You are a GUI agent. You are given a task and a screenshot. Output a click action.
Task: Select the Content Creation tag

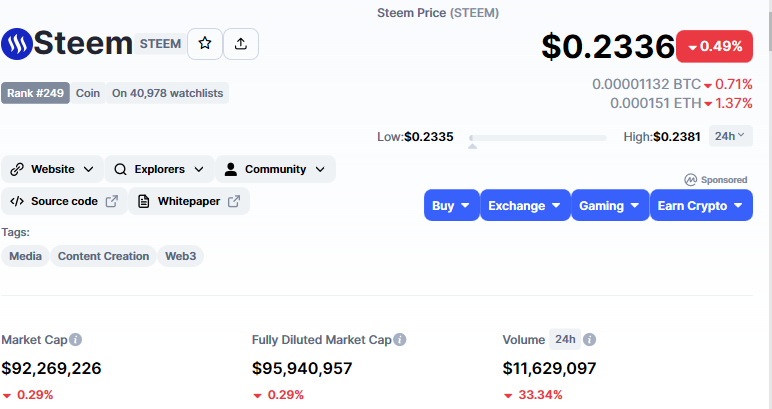point(103,256)
